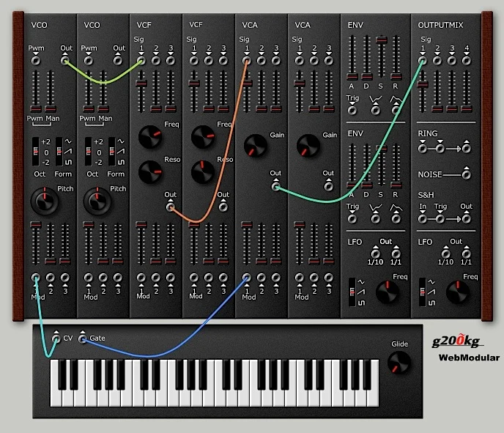Click Sig 2 jack of second VCF
Image resolution: width=504 pixels, height=433 pixels.
[x=209, y=60]
